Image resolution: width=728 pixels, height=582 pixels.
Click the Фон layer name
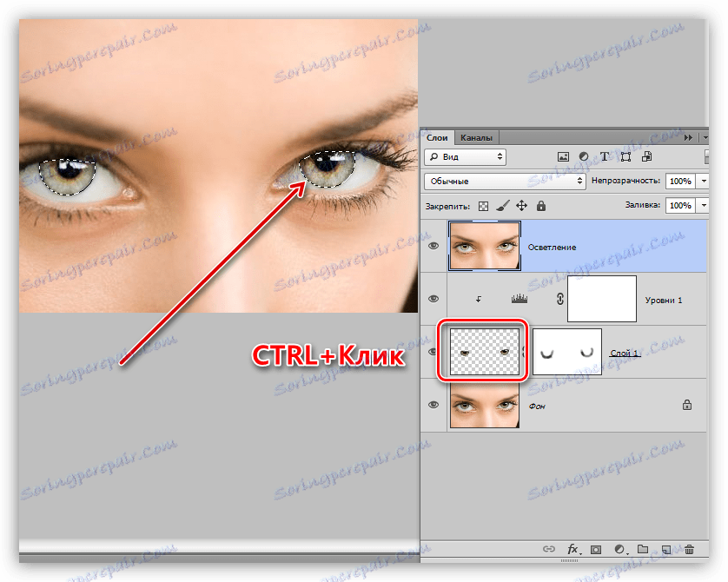pyautogui.click(x=537, y=407)
